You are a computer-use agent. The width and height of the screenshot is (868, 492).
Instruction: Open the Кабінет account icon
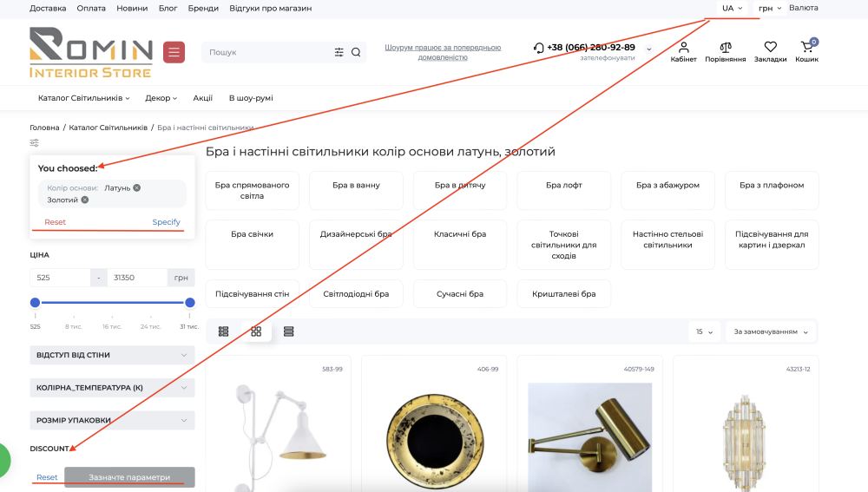tap(684, 47)
